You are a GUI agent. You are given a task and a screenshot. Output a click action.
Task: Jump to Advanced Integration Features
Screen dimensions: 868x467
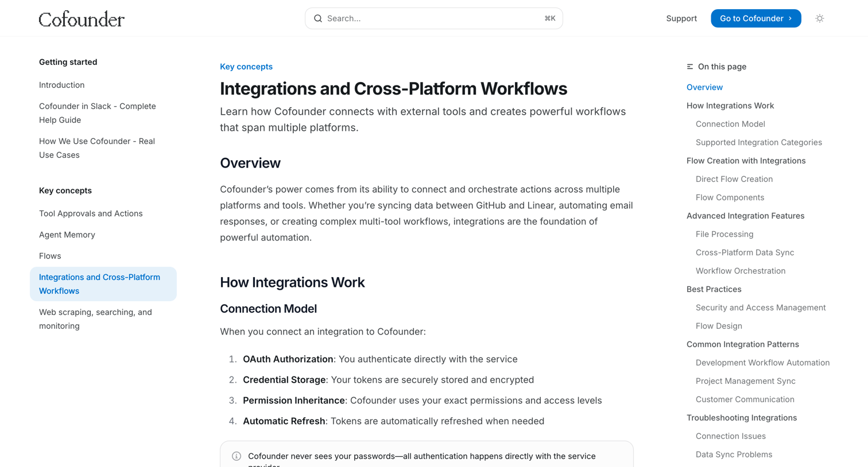tap(746, 216)
